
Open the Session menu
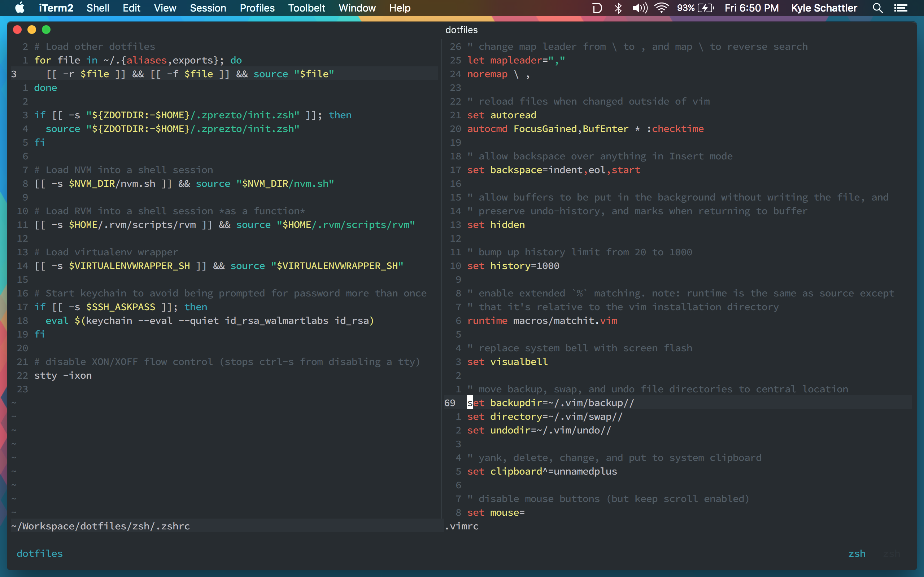coord(208,8)
